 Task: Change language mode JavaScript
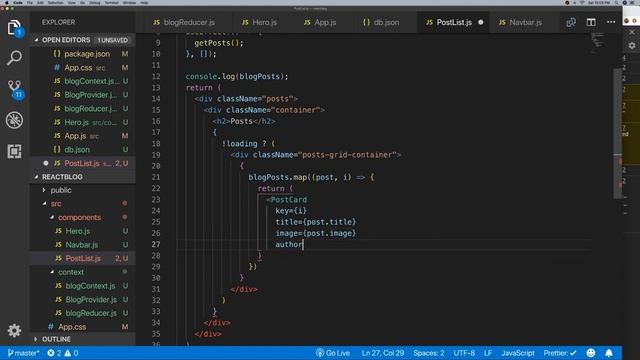point(518,353)
